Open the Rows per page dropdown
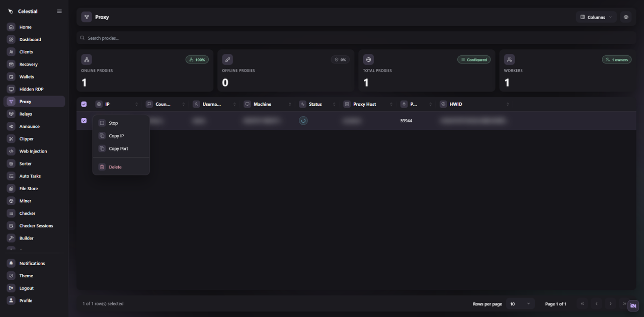 [520, 304]
